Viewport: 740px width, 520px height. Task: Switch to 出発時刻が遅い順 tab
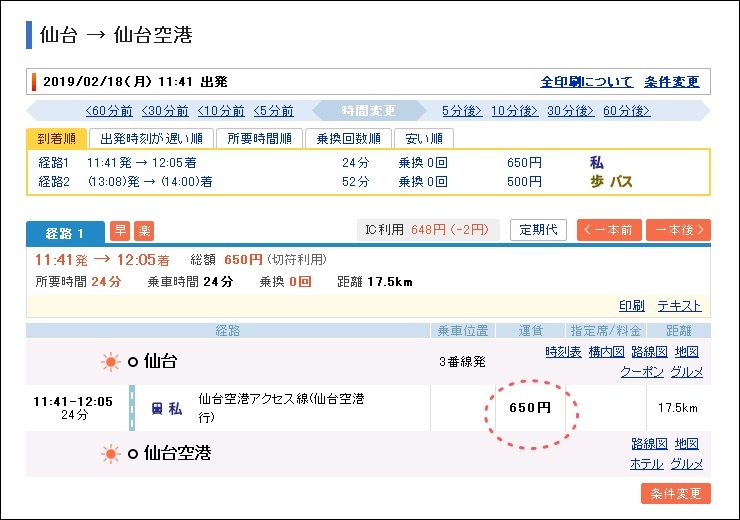pyautogui.click(x=151, y=138)
